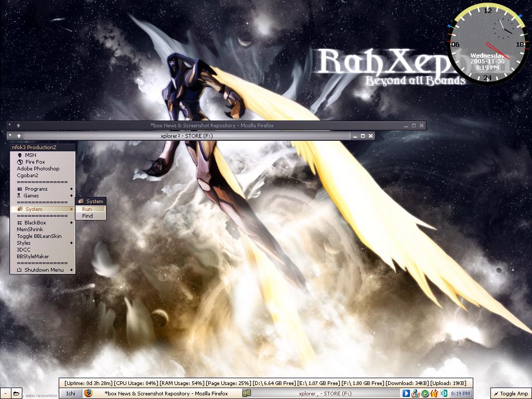Launch MSN from the menu

(43, 155)
